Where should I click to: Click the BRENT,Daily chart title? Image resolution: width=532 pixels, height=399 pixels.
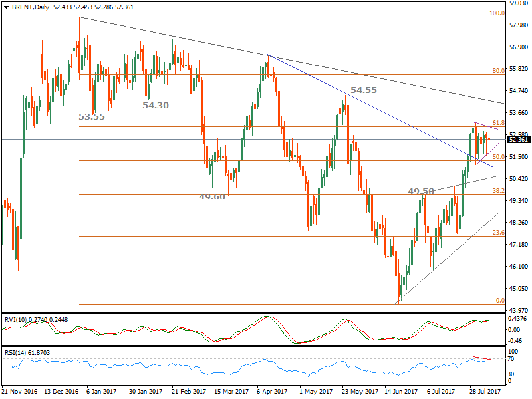click(x=31, y=7)
